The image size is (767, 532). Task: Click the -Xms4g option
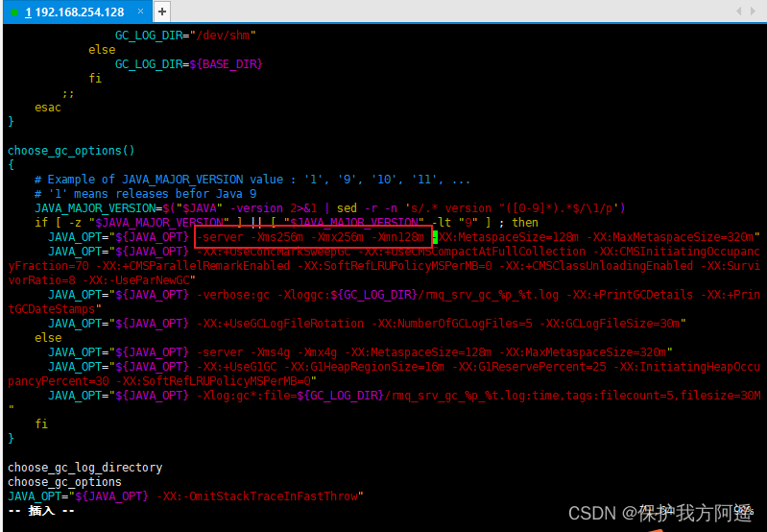pos(271,352)
